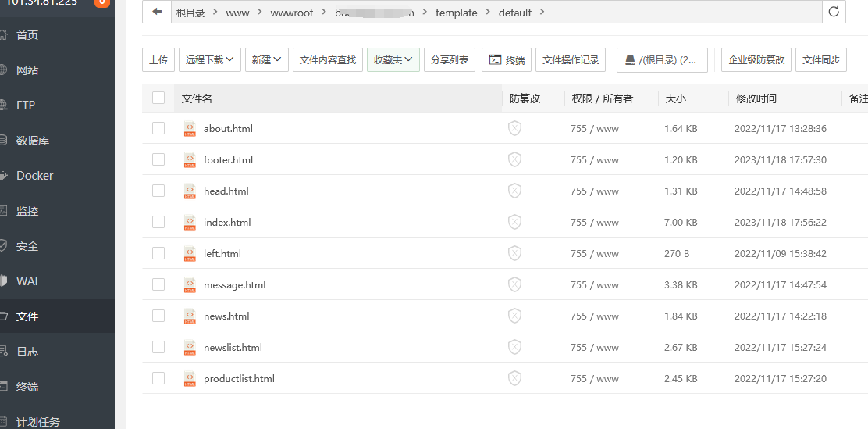Open the 终端 terminal button in toolbar
868x429 pixels.
[x=507, y=60]
